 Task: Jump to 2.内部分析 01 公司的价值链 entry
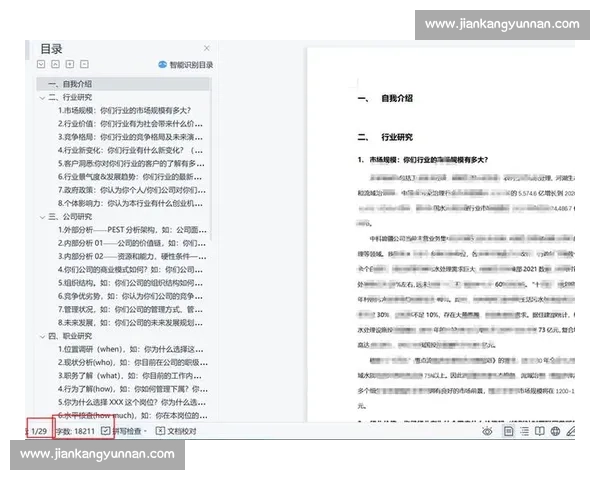tap(132, 243)
